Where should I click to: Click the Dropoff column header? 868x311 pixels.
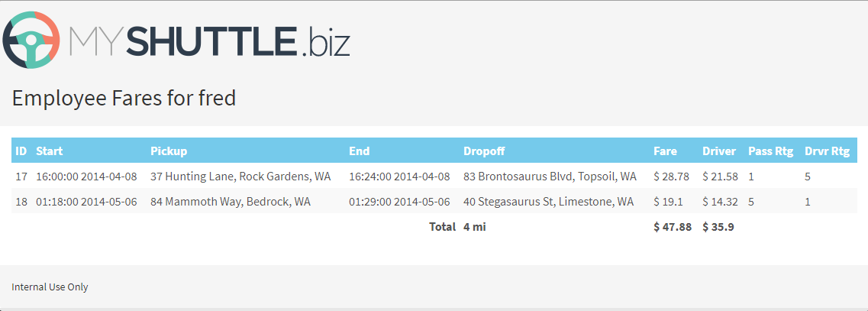coord(484,151)
